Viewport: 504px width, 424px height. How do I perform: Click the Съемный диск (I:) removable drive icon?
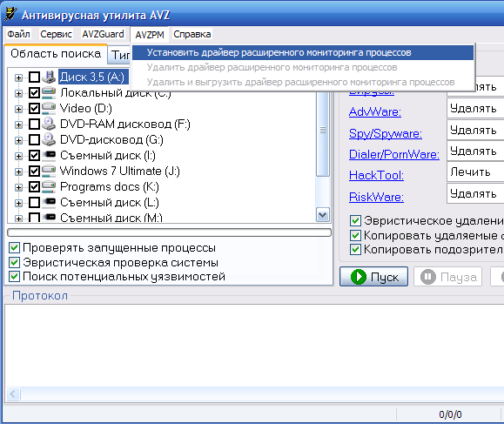(x=49, y=155)
